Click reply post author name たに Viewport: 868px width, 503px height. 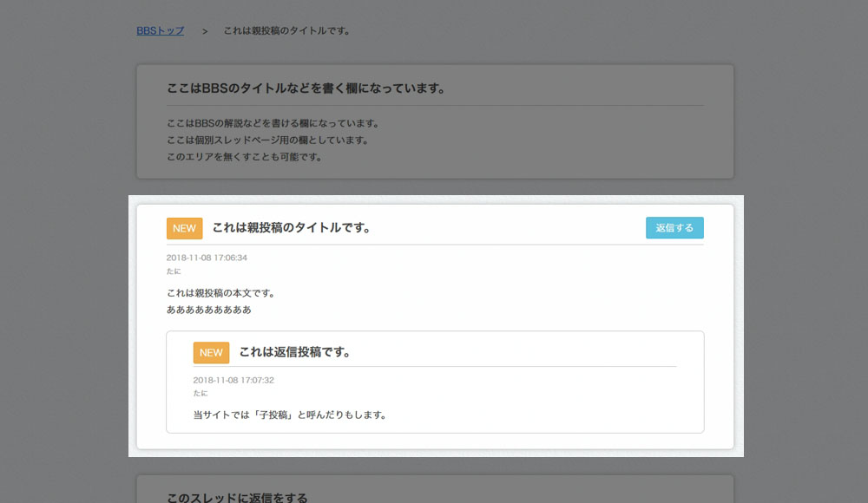[x=200, y=394]
